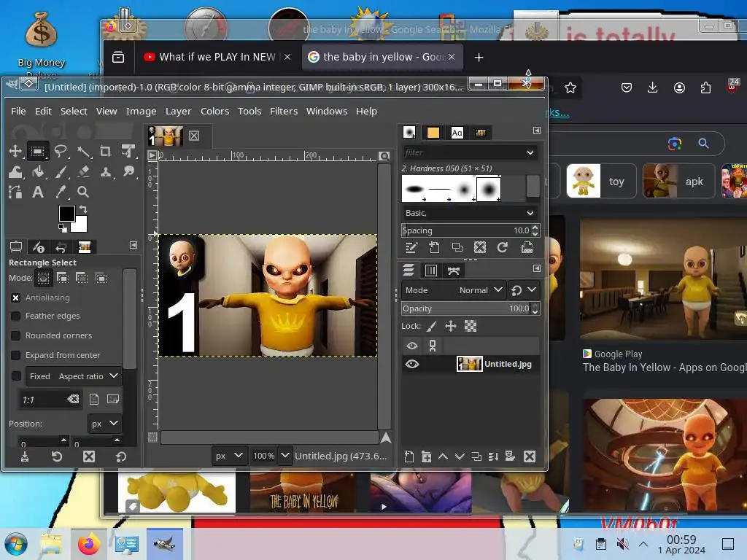Lock position and size of layer
This screenshot has width=747, height=560.
(x=451, y=326)
